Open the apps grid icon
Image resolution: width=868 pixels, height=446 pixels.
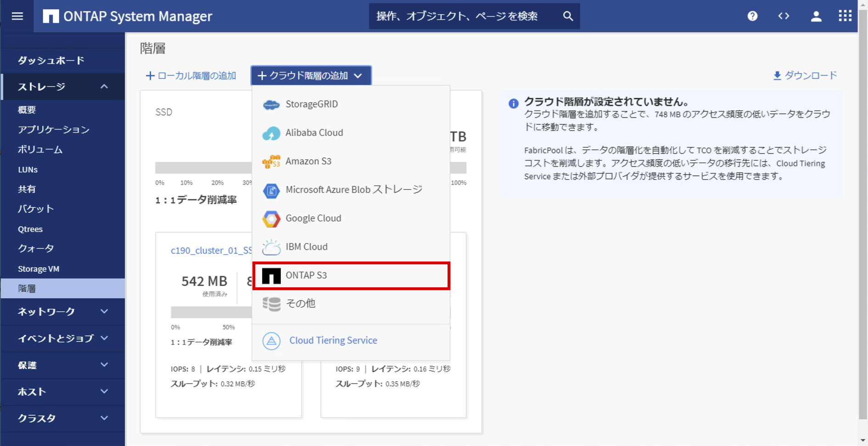click(x=845, y=16)
